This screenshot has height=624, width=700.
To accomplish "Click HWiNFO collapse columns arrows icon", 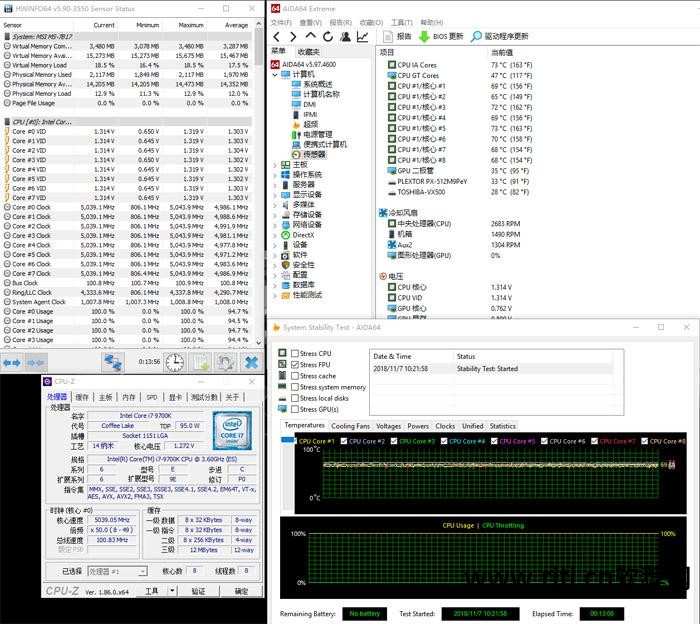I will 36,362.
